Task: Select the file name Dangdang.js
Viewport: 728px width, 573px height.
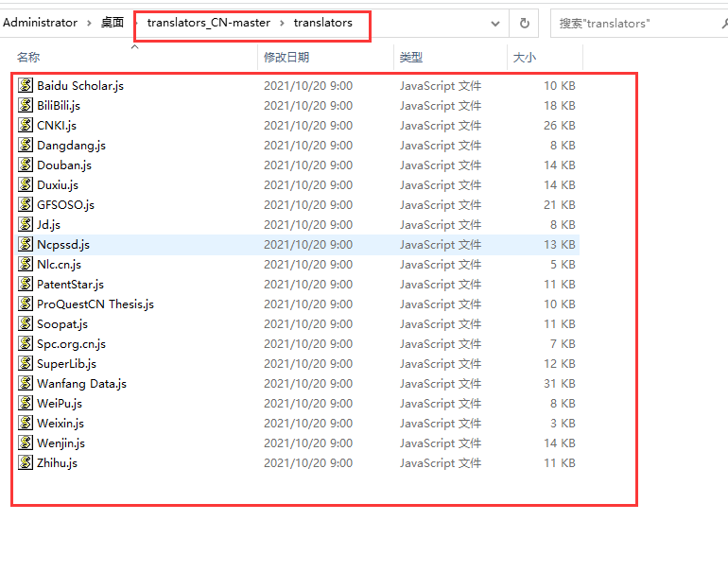Action: (72, 146)
